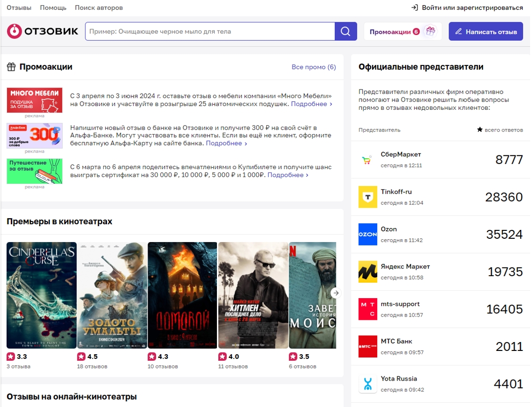Open СберМаркет representative logo

point(367,160)
